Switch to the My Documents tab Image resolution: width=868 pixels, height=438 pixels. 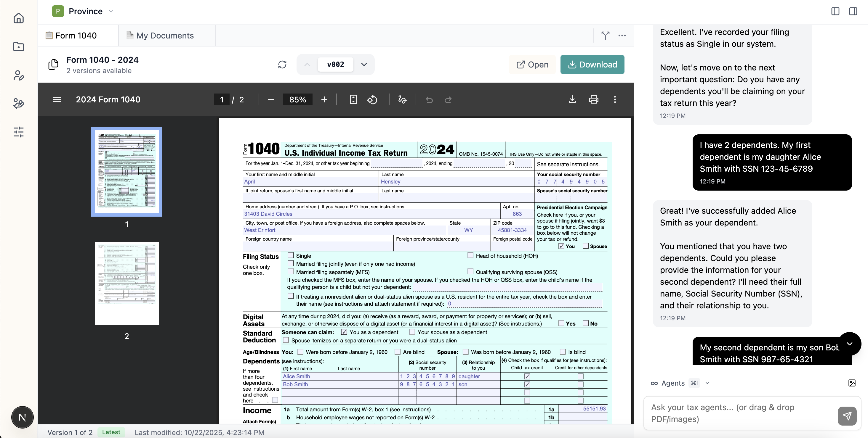click(x=165, y=35)
